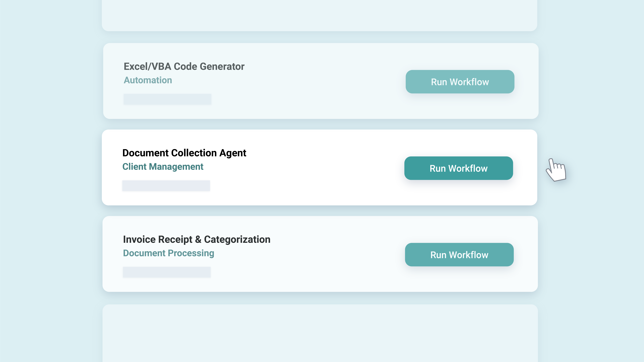Run the Document Collection Agent workflow
Image resolution: width=644 pixels, height=362 pixels.
pyautogui.click(x=459, y=168)
